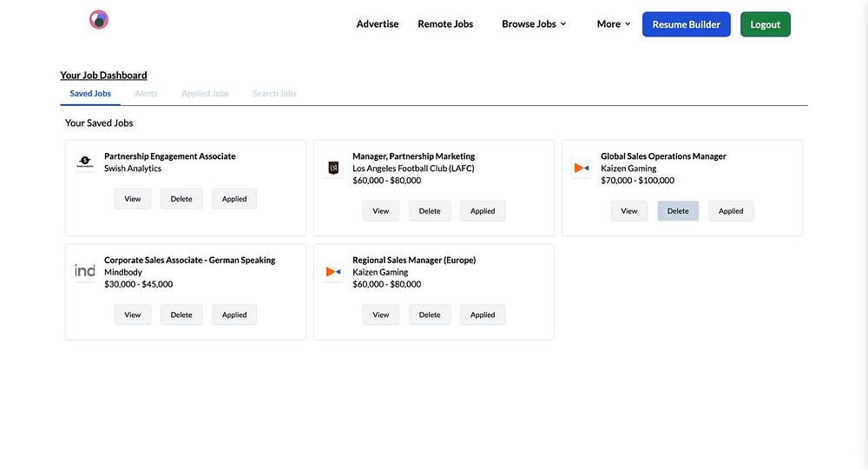Expand the Browse Jobs dropdown
The width and height of the screenshot is (868, 470).
(x=534, y=24)
